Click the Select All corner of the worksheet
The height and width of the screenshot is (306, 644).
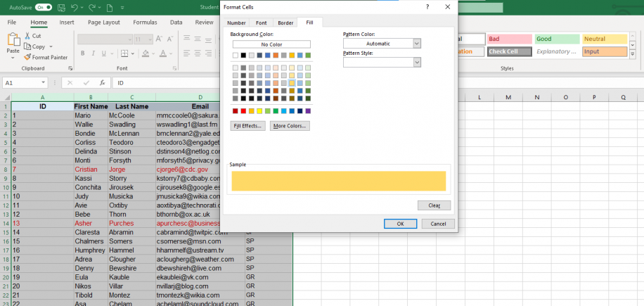click(6, 97)
